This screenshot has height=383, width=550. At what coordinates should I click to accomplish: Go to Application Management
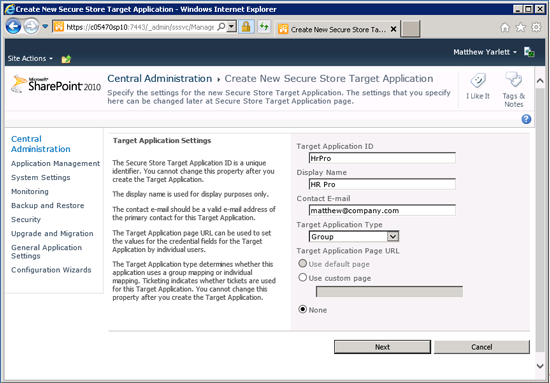pyautogui.click(x=55, y=163)
